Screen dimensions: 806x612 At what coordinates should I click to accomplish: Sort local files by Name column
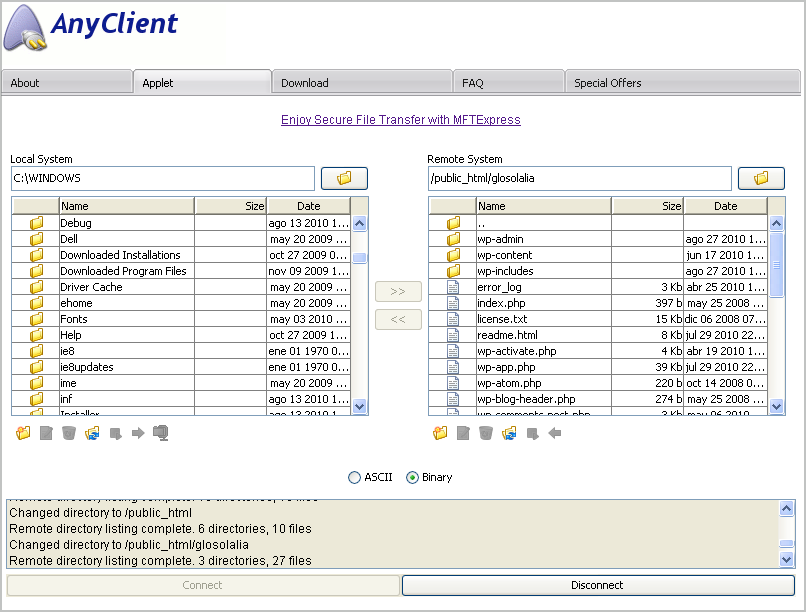(125, 206)
